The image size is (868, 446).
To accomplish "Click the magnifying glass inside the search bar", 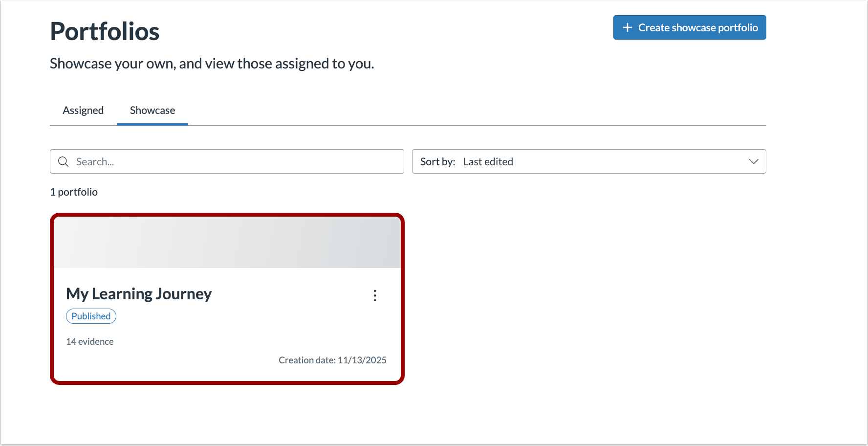I will coord(64,161).
